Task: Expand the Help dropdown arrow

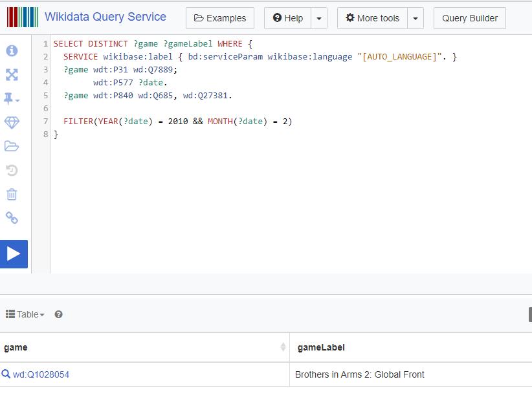Action: point(319,18)
